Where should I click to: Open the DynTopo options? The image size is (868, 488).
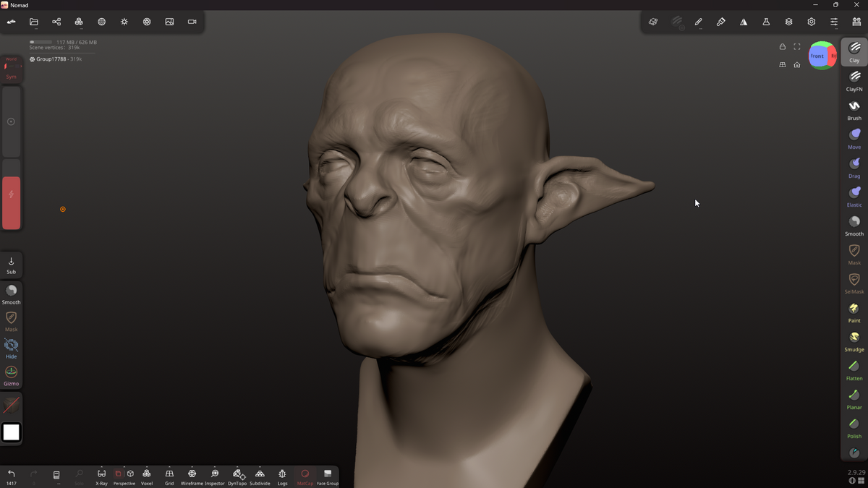[237, 476]
